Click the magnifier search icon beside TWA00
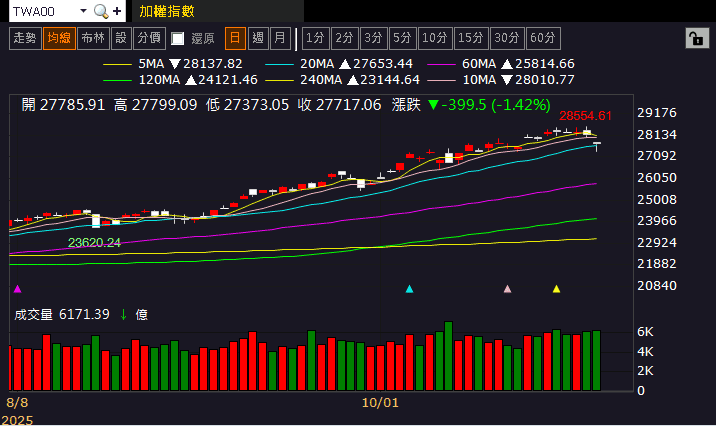This screenshot has width=716, height=426. [101, 12]
